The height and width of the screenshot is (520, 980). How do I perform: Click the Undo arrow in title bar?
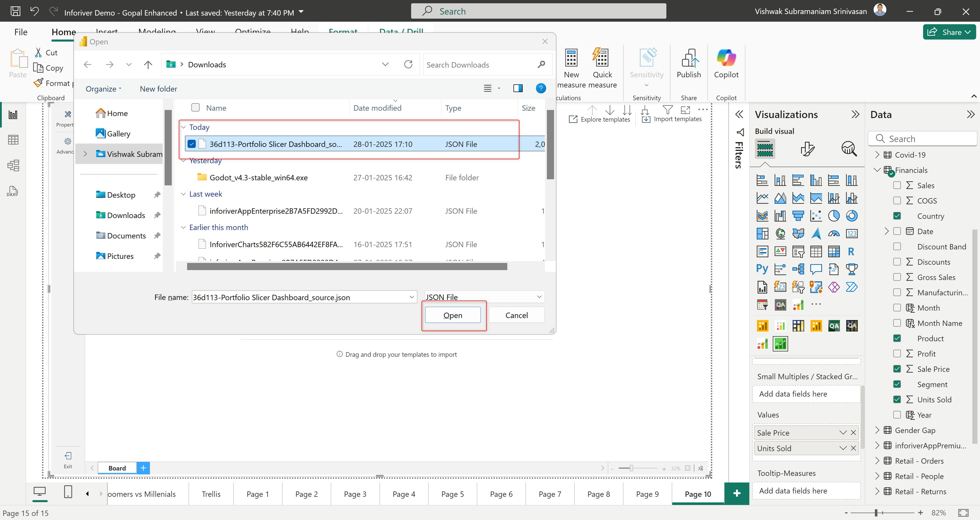click(x=35, y=11)
